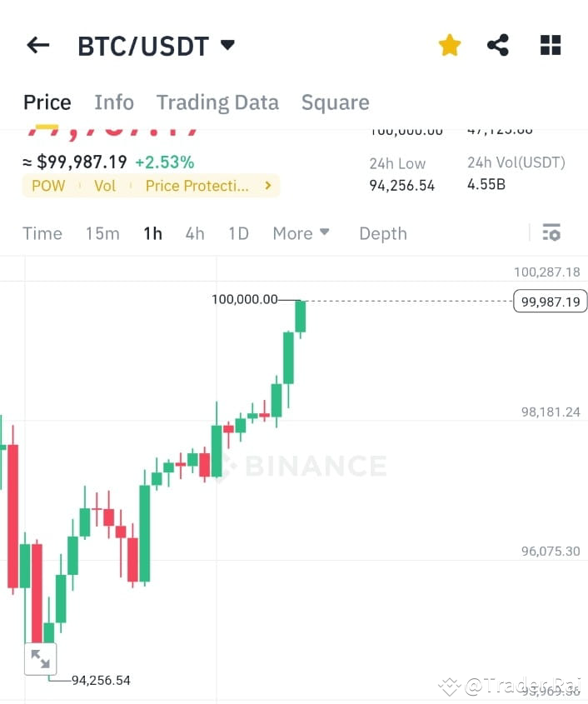This screenshot has width=588, height=704.
Task: Select the 1D timeframe
Action: (x=238, y=233)
